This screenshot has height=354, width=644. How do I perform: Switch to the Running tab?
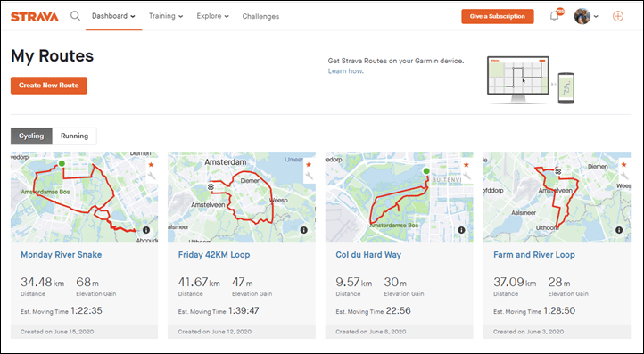coord(74,136)
